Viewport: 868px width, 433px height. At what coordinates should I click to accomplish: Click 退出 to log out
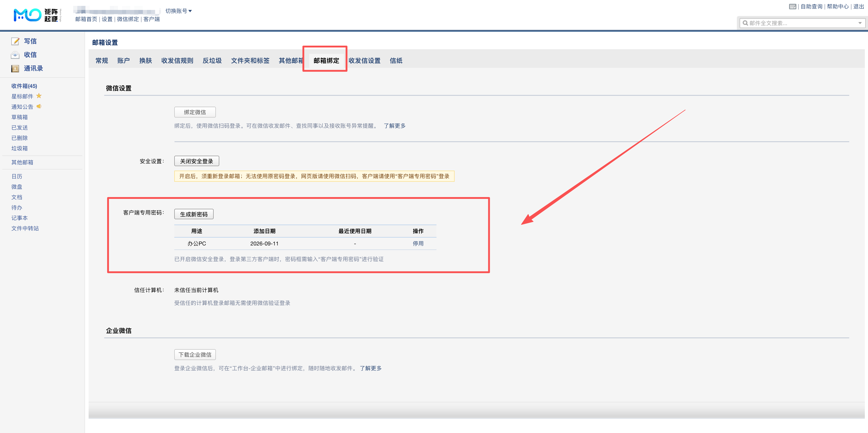859,6
